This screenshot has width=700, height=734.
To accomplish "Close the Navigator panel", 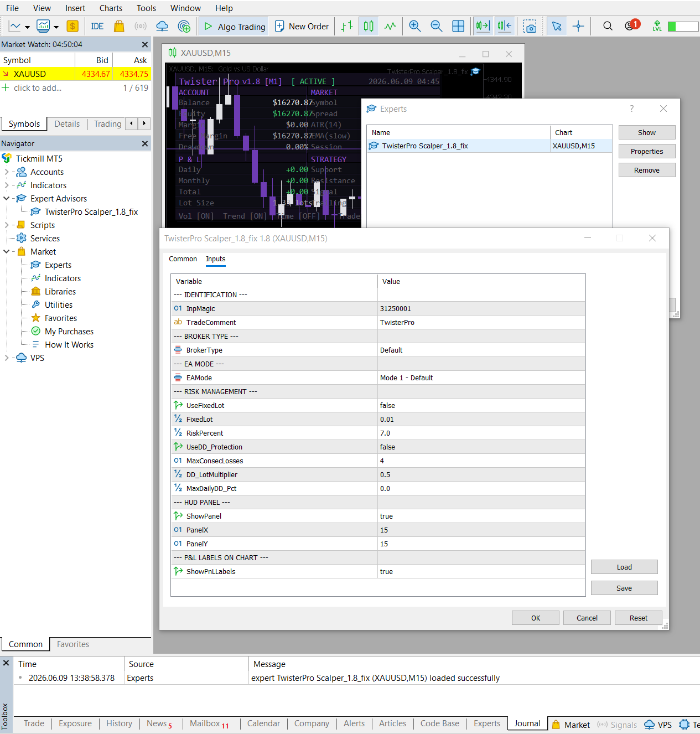I will pyautogui.click(x=145, y=143).
